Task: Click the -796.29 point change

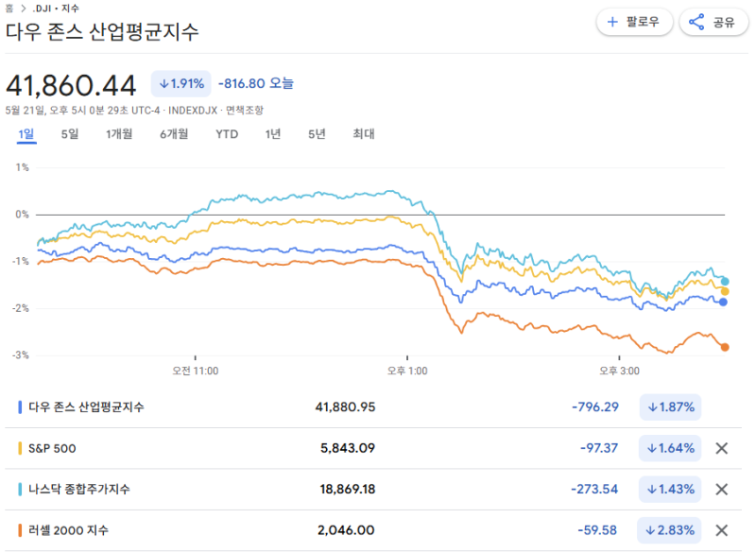Action: [595, 406]
